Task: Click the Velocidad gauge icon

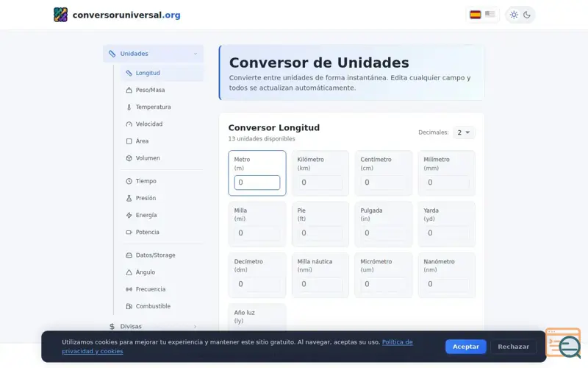Action: [129, 124]
